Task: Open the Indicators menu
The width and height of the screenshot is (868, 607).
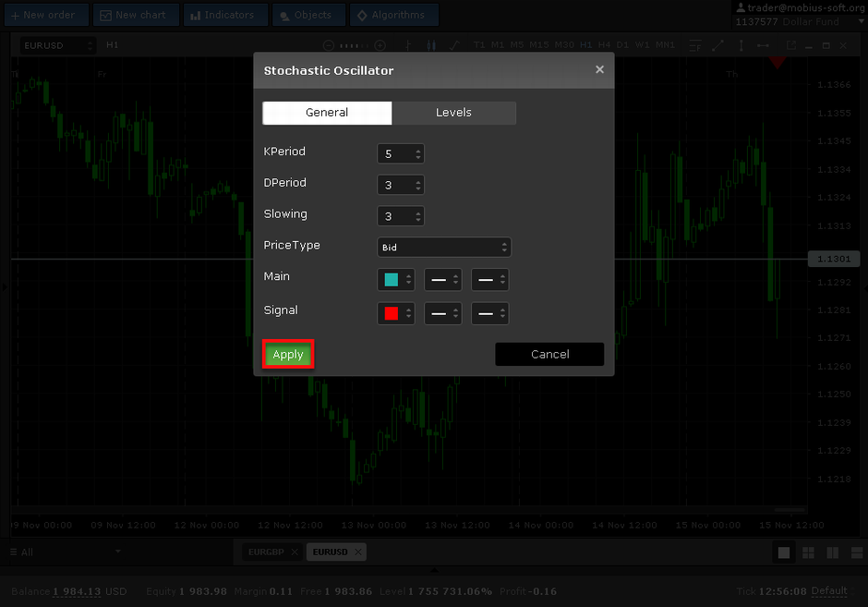Action: tap(226, 15)
